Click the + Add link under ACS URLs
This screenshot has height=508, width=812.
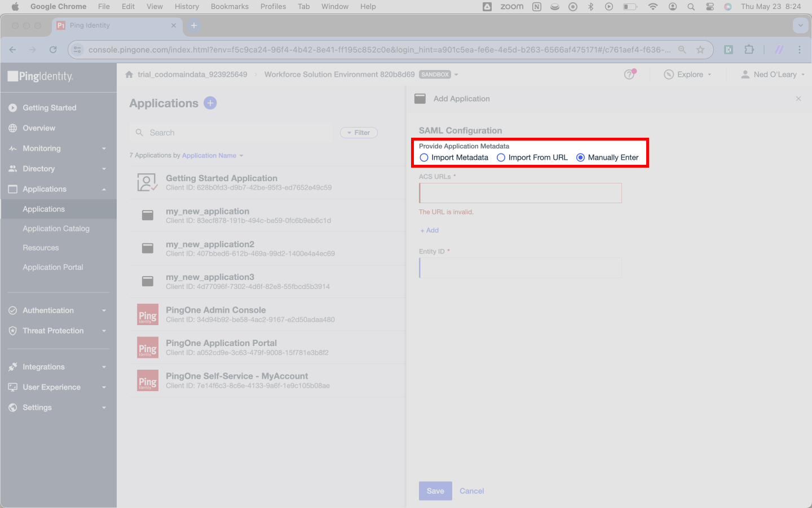429,230
